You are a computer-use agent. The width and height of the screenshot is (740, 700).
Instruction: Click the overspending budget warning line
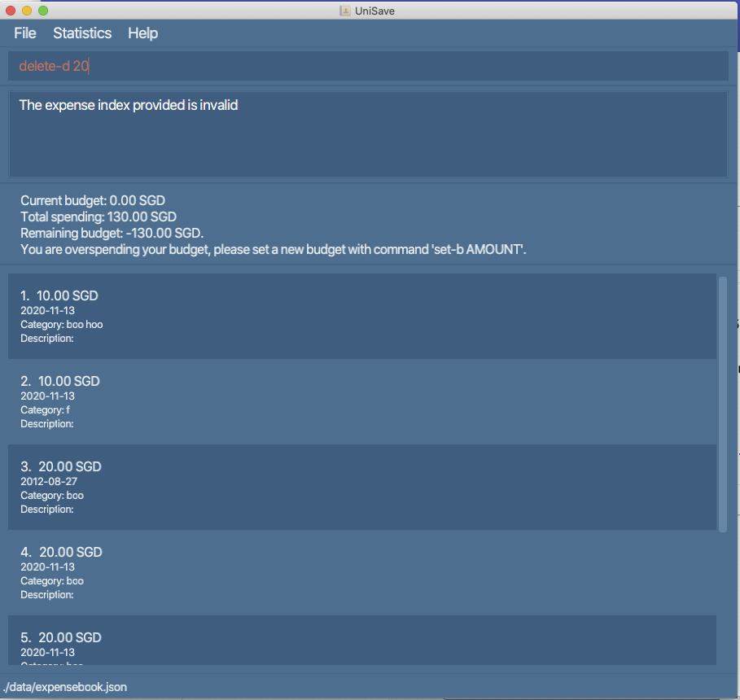274,249
